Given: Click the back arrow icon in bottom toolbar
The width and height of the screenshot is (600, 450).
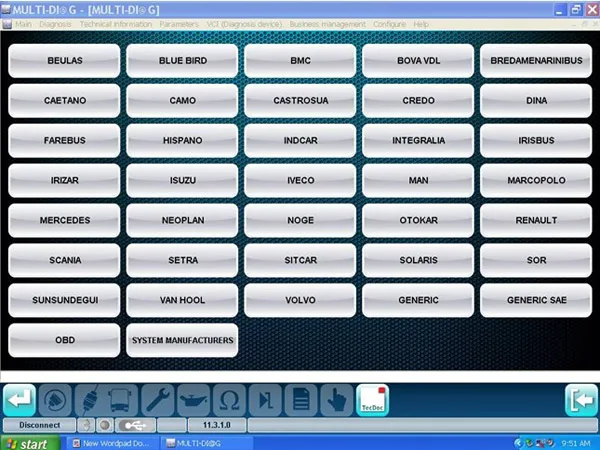Looking at the screenshot, I should point(19,400).
